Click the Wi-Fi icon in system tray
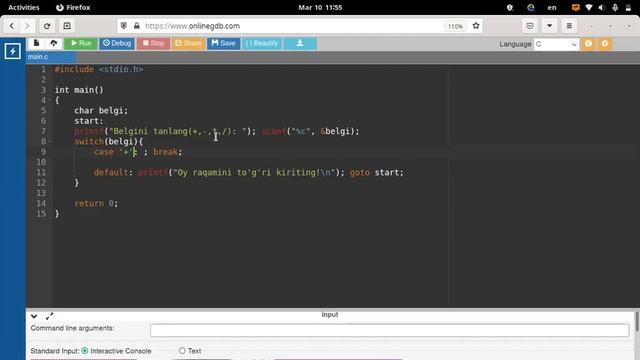 (x=589, y=7)
